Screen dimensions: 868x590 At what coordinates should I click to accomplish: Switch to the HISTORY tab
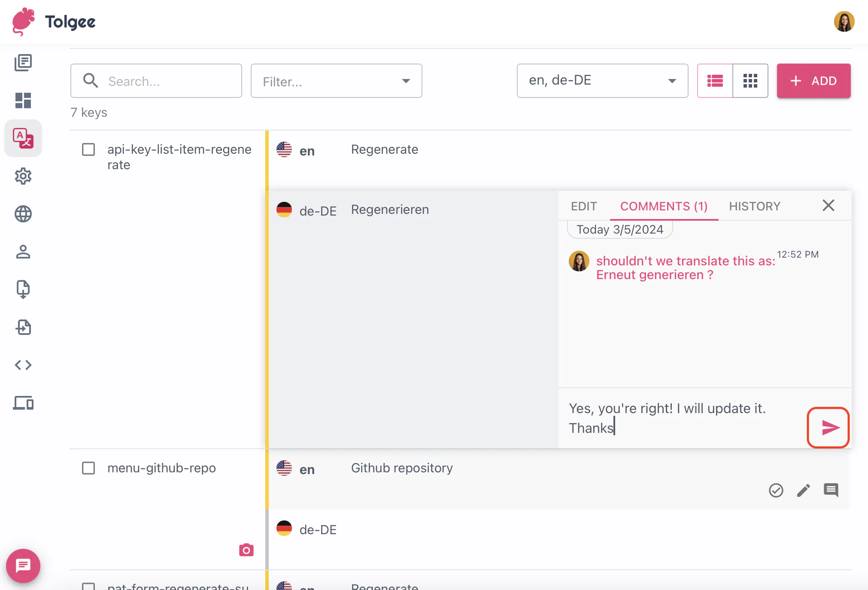[754, 206]
